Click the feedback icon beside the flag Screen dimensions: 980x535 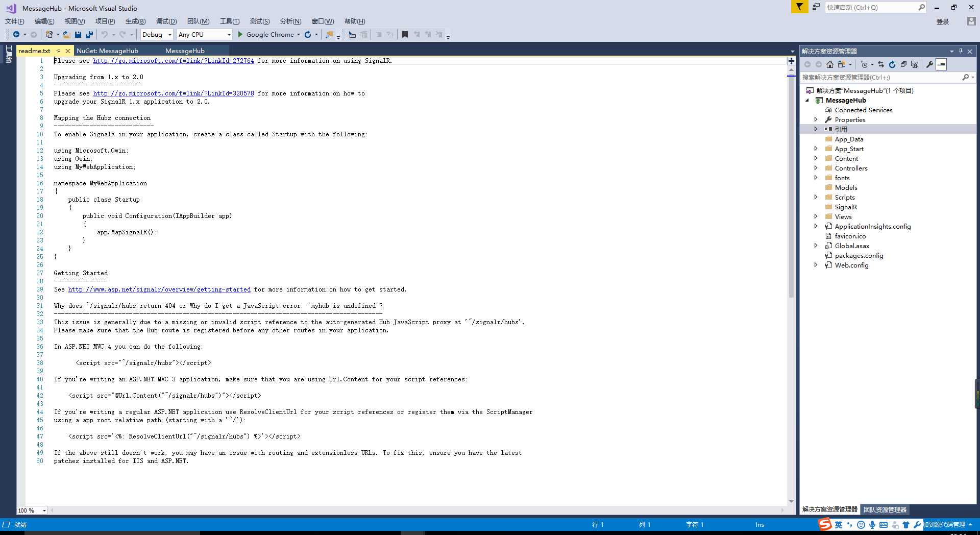[816, 7]
